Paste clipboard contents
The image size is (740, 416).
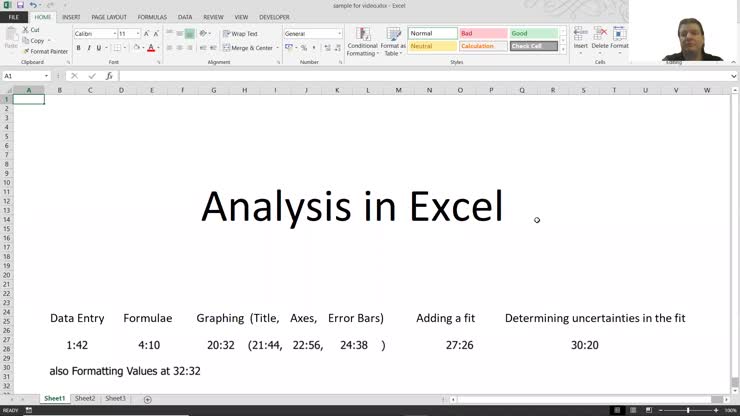[11, 39]
